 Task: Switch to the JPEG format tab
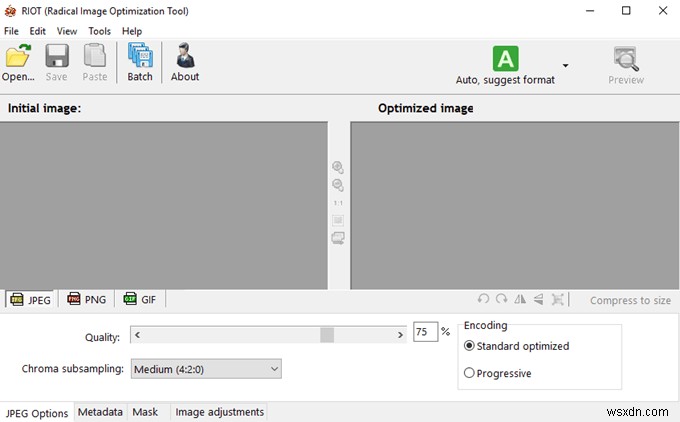click(x=30, y=300)
